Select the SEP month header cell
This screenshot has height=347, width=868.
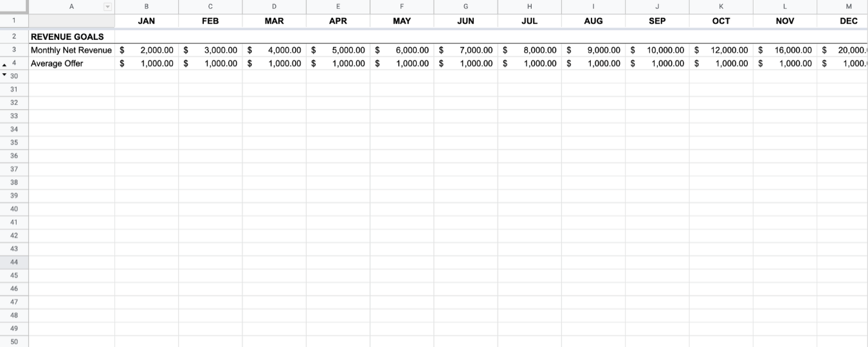(657, 21)
